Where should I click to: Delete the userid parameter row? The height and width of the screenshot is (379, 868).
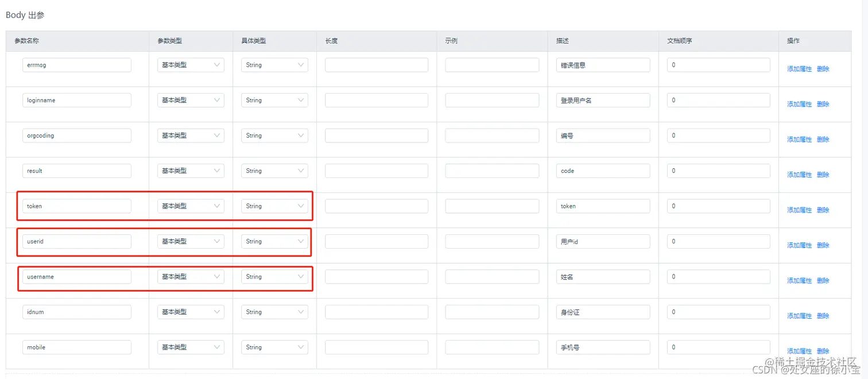pos(823,245)
